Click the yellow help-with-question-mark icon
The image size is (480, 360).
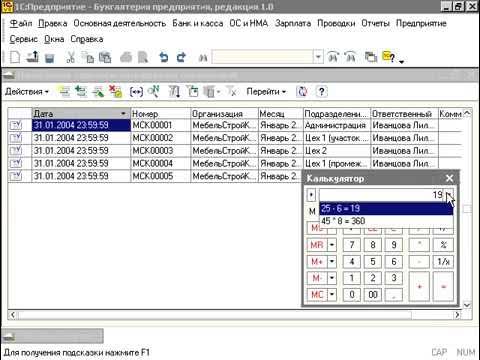389,57
